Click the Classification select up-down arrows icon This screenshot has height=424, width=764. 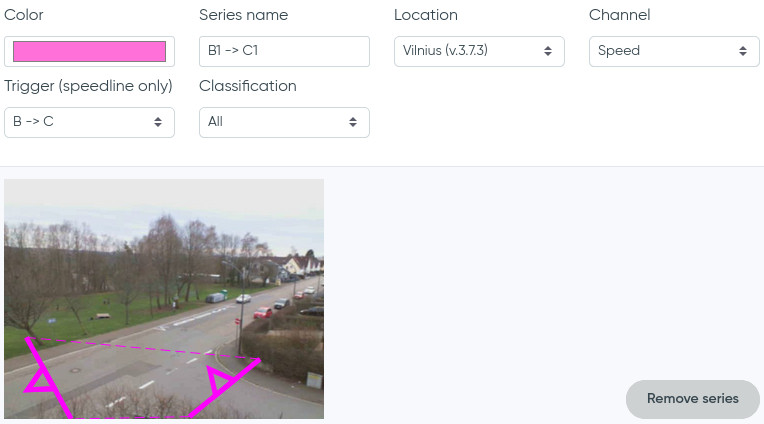[353, 122]
